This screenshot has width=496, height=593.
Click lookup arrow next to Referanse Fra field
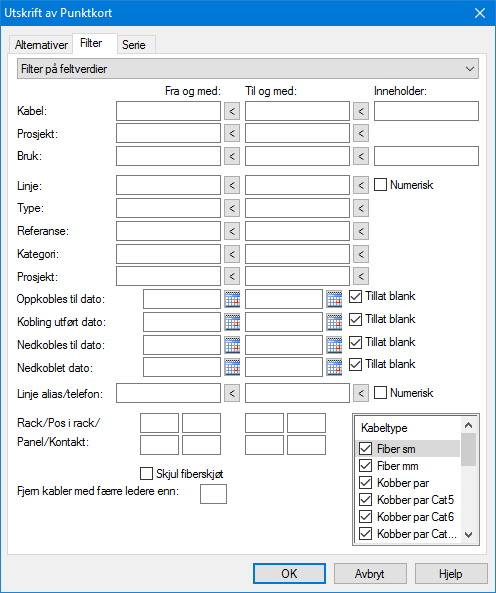[x=232, y=231]
